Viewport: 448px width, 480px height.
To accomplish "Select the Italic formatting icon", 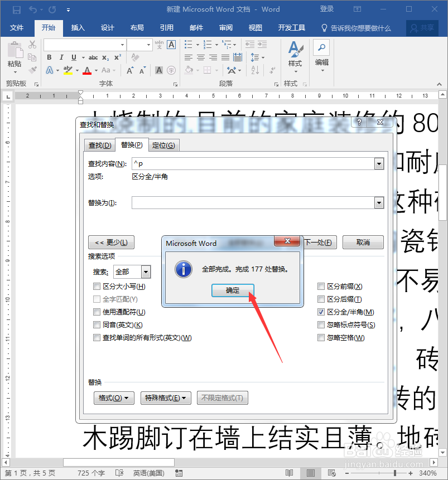I will click(x=61, y=57).
